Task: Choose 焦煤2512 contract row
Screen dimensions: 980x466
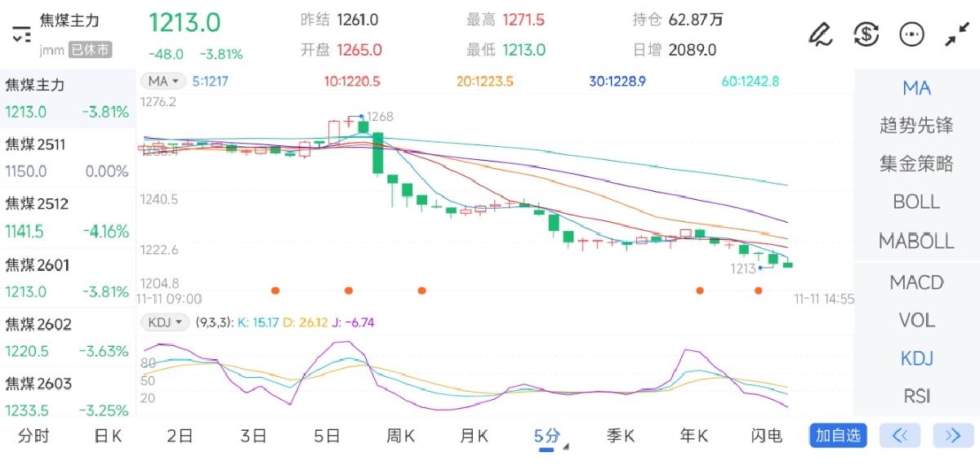Action: coord(67,217)
